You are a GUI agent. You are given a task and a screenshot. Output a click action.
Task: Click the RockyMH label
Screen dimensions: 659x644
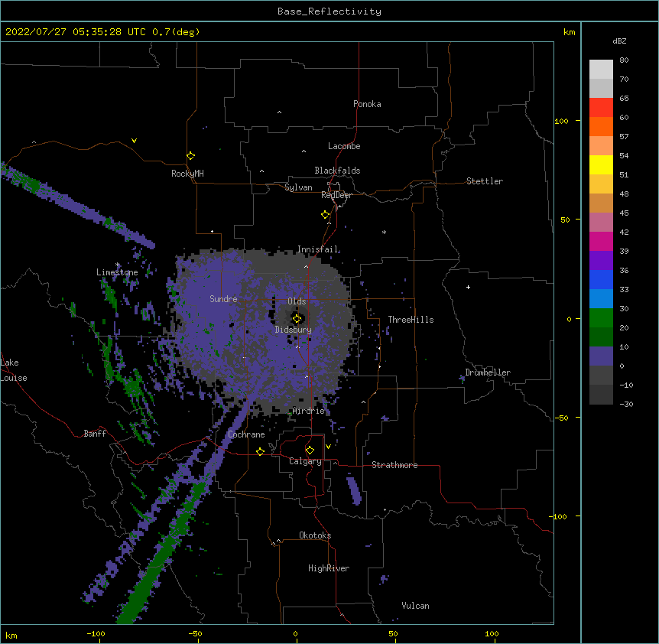coord(187,174)
